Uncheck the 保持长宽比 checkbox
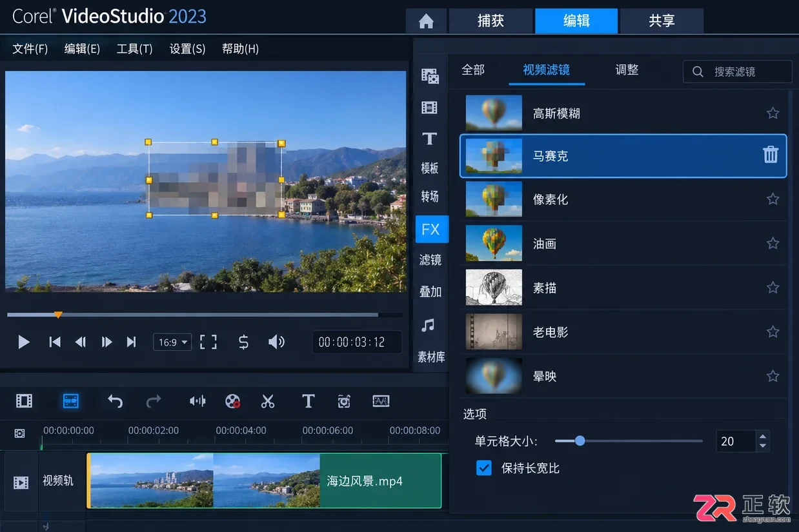 [x=484, y=468]
